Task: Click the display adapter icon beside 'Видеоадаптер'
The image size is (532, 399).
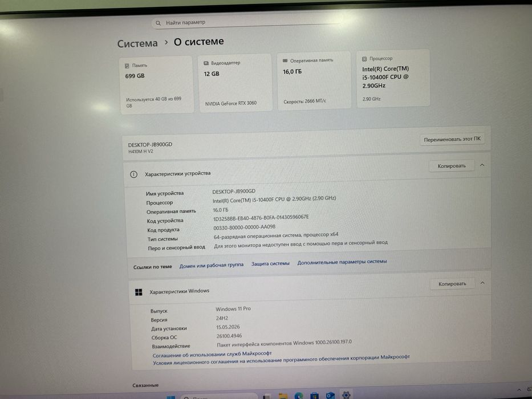Action: pyautogui.click(x=206, y=63)
